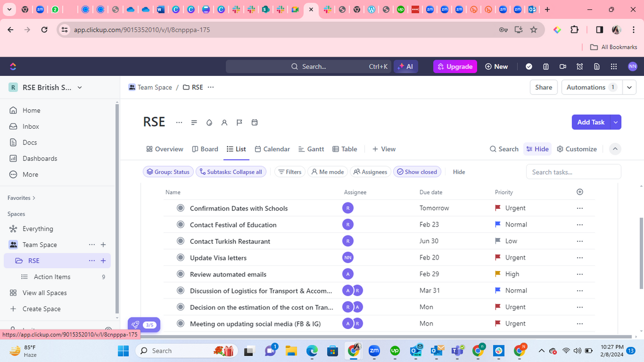Expand the workspace switcher RSE British S...
This screenshot has width=644, height=362.
46,87
